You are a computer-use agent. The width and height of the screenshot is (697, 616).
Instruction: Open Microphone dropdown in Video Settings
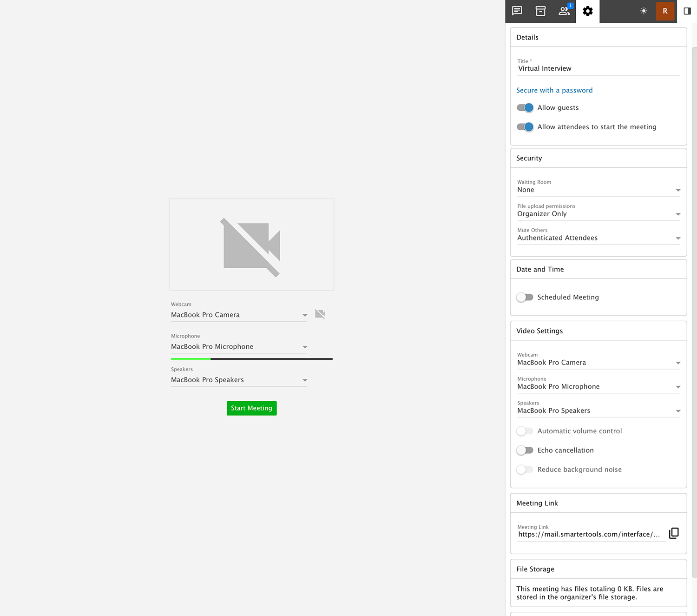pyautogui.click(x=599, y=384)
